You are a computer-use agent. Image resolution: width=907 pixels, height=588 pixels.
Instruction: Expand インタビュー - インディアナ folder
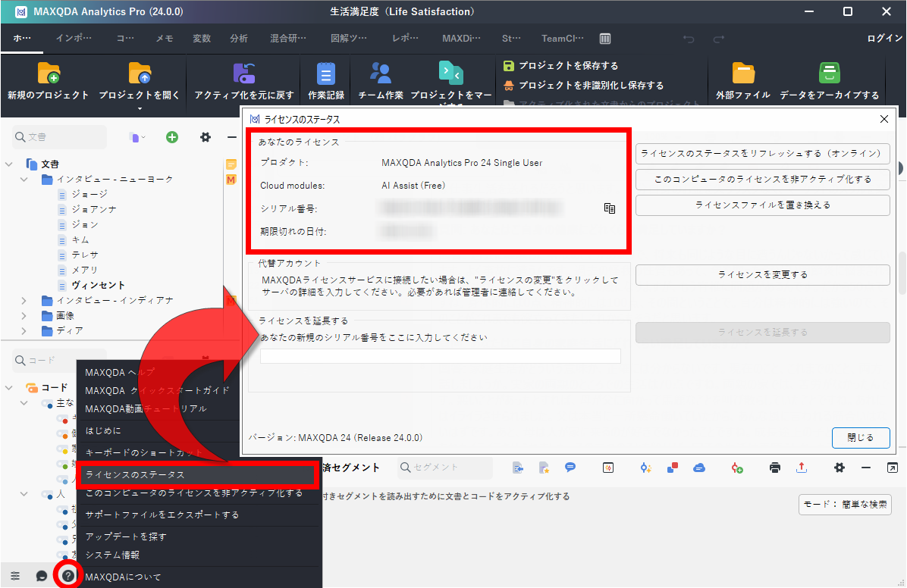[x=24, y=301]
